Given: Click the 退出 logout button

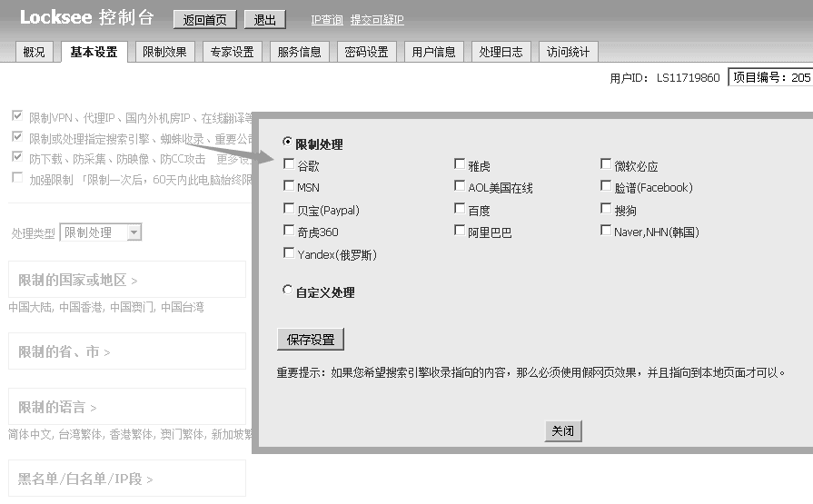Looking at the screenshot, I should point(264,20).
